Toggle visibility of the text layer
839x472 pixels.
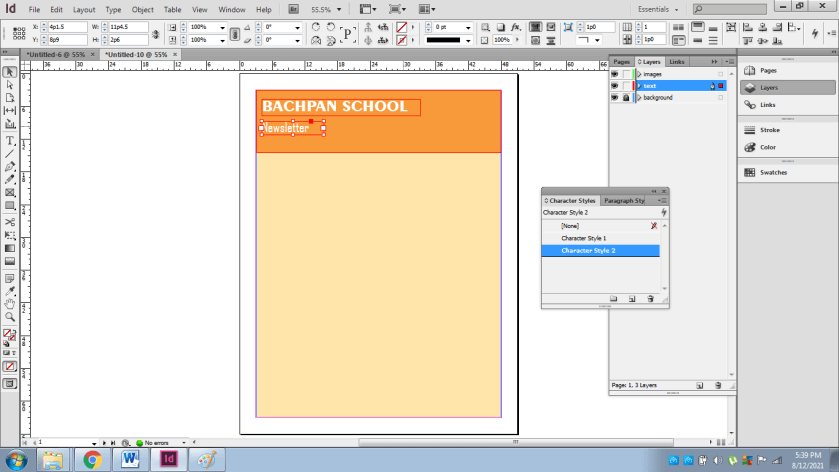(615, 86)
